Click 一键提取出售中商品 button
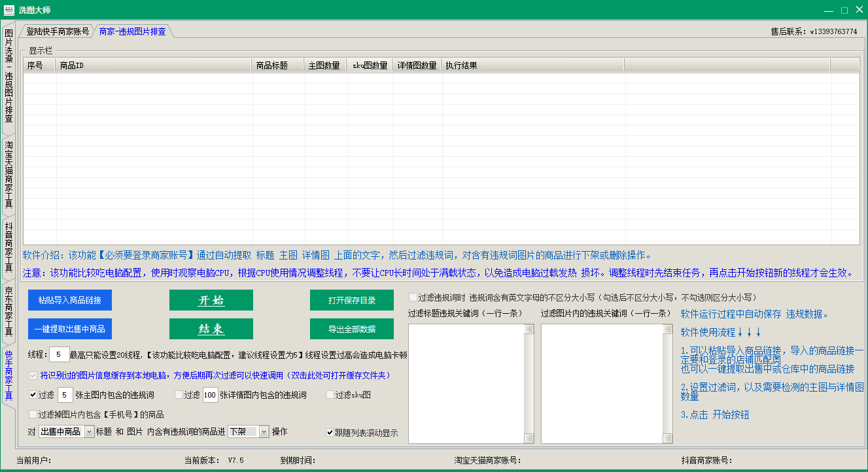The image size is (868, 472). [70, 329]
